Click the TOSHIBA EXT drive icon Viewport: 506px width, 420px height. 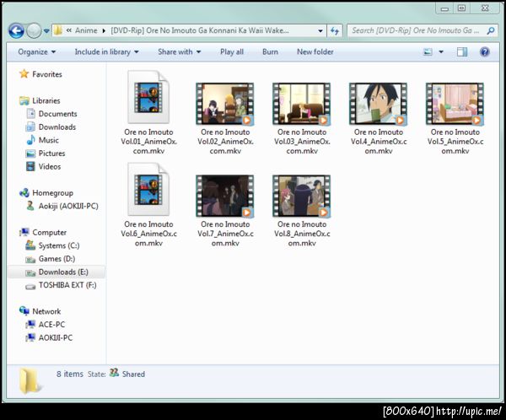coord(30,286)
